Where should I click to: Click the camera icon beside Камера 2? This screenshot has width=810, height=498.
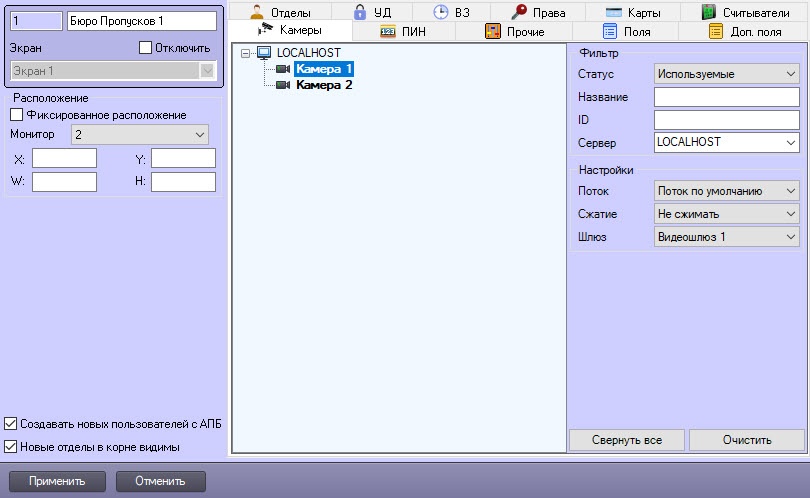point(283,85)
